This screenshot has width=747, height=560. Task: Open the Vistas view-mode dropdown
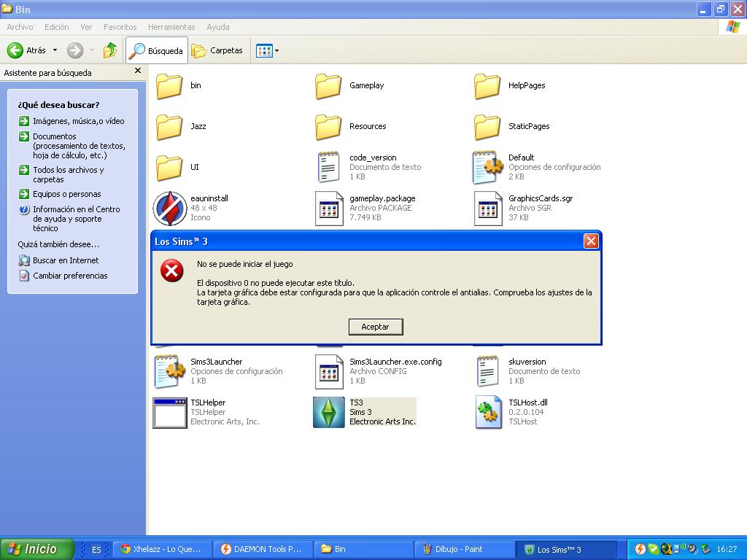pos(267,50)
